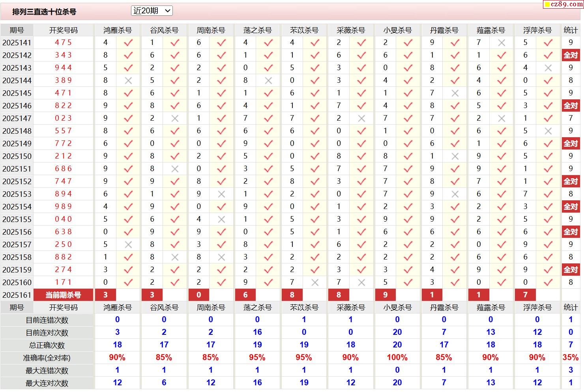This screenshot has width=584, height=392.
Task: Click the X mark for 丹霞杀号 in row 2025150
Action: [x=455, y=156]
